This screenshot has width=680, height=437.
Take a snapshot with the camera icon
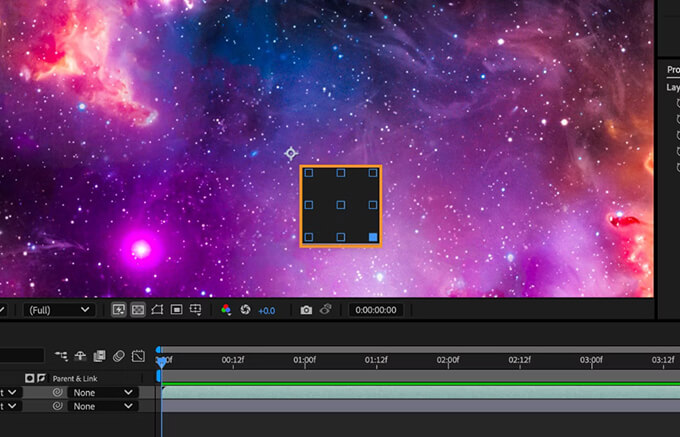[306, 310]
